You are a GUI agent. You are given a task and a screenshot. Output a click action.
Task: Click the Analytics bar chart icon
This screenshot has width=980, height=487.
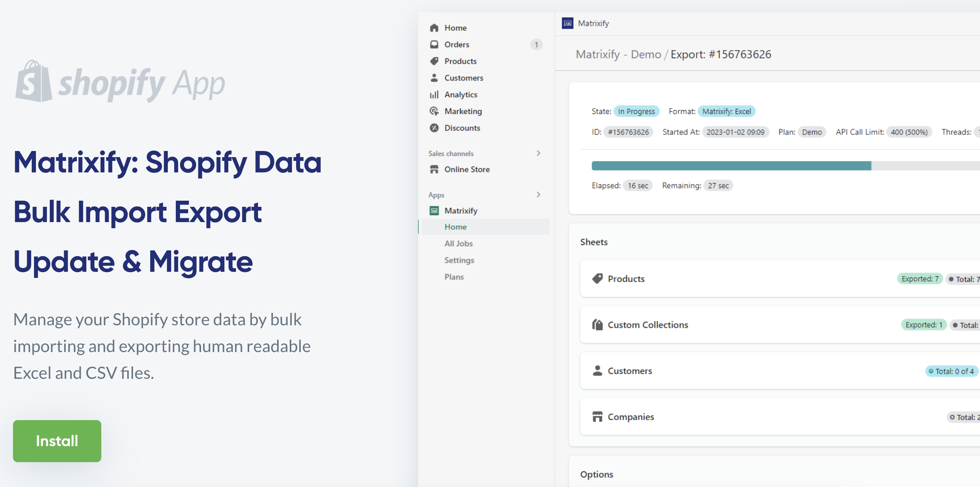434,95
